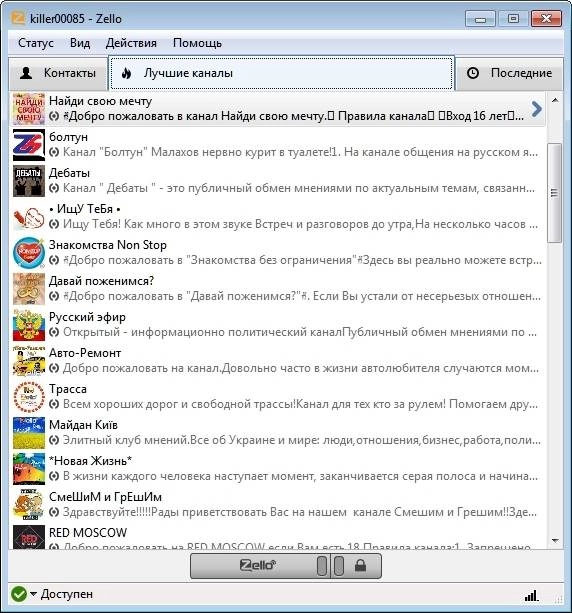This screenshot has width=572, height=613.
Task: Click the clock icon on the Последние tab
Action: click(473, 73)
